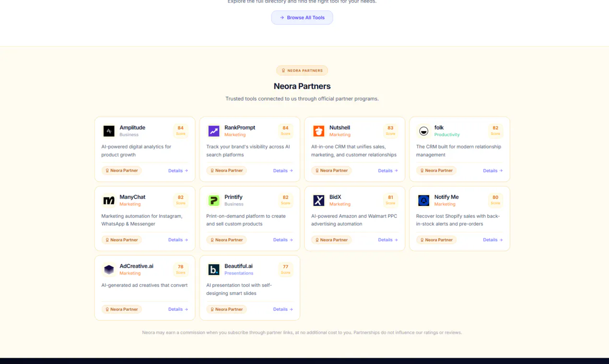This screenshot has height=364, width=609.
Task: Click the Browse All Tools button
Action: [x=302, y=18]
